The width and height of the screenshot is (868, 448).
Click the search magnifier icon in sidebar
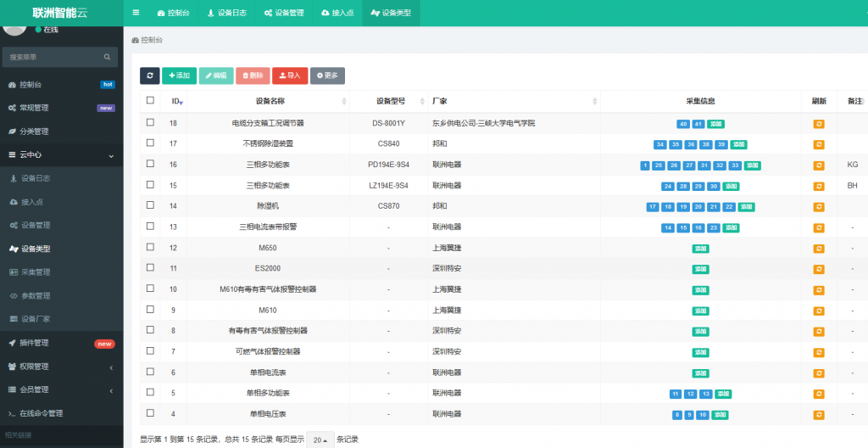coord(107,57)
